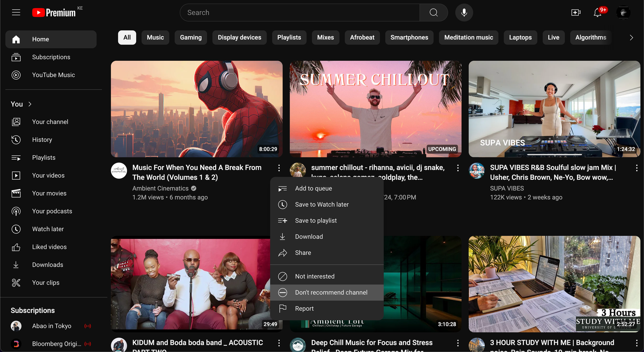644x352 pixels.
Task: Click the "Abao in Tokyo" subscription
Action: point(52,326)
